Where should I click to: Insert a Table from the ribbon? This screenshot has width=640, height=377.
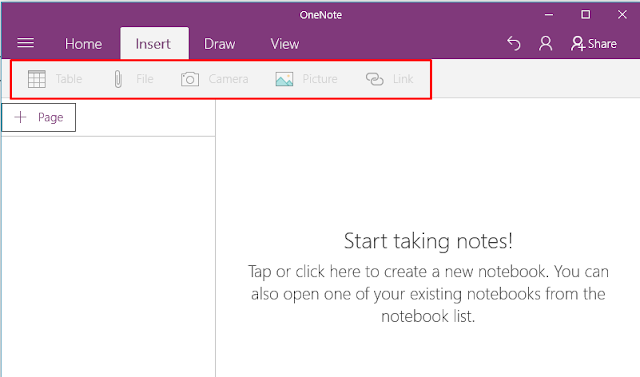pyautogui.click(x=55, y=79)
